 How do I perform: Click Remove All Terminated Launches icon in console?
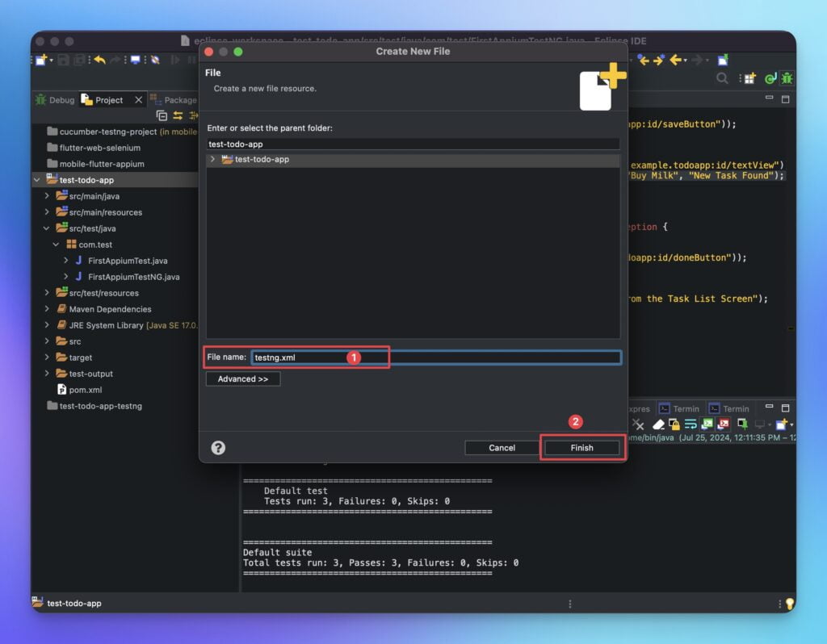(639, 424)
